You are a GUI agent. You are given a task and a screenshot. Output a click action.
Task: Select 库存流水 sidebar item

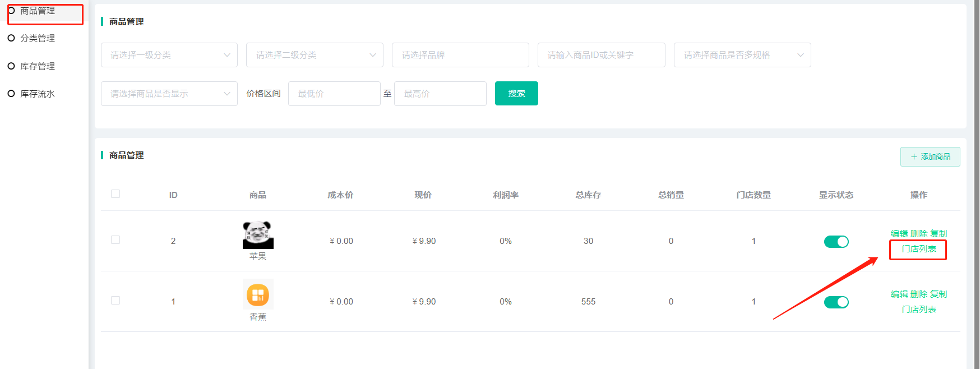pyautogui.click(x=38, y=94)
